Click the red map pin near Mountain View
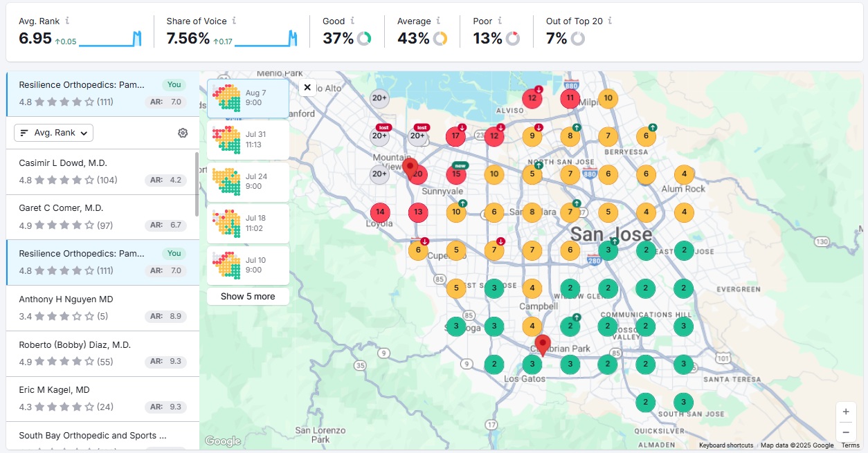This screenshot has height=453, width=868. pyautogui.click(x=410, y=168)
